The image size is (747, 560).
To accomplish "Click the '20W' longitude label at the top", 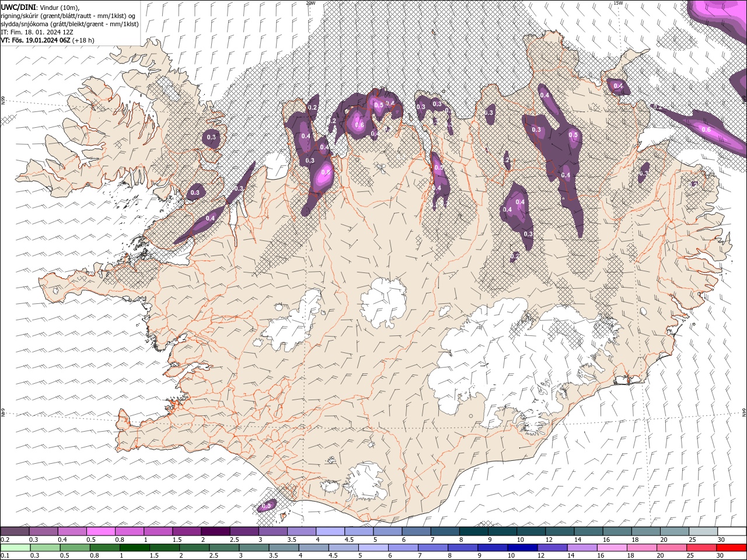I will coord(310,3).
